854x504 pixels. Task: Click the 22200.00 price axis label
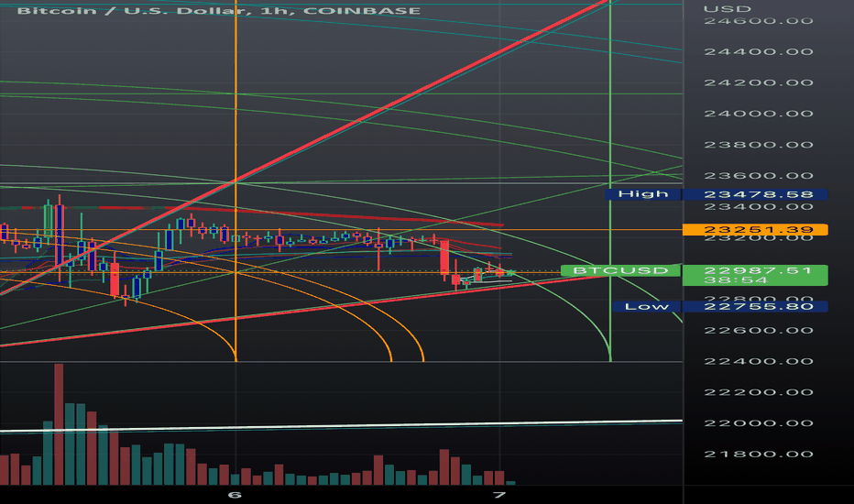(x=759, y=392)
